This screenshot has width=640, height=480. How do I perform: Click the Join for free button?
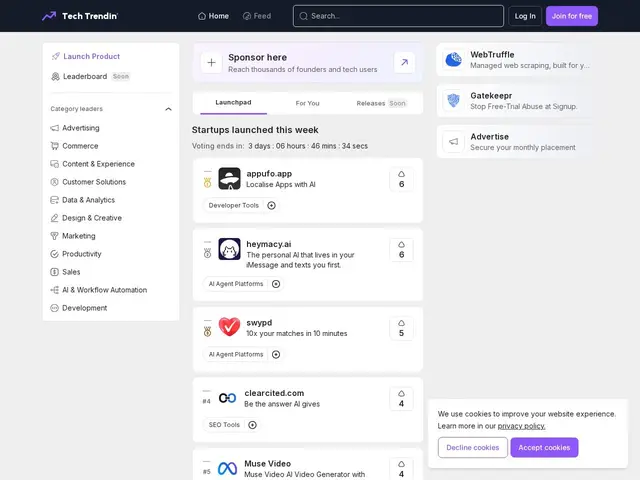(x=572, y=16)
